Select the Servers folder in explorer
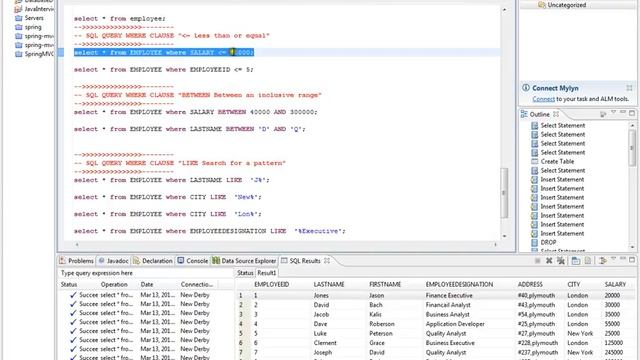Viewport: 640px width, 360px height. point(29,18)
